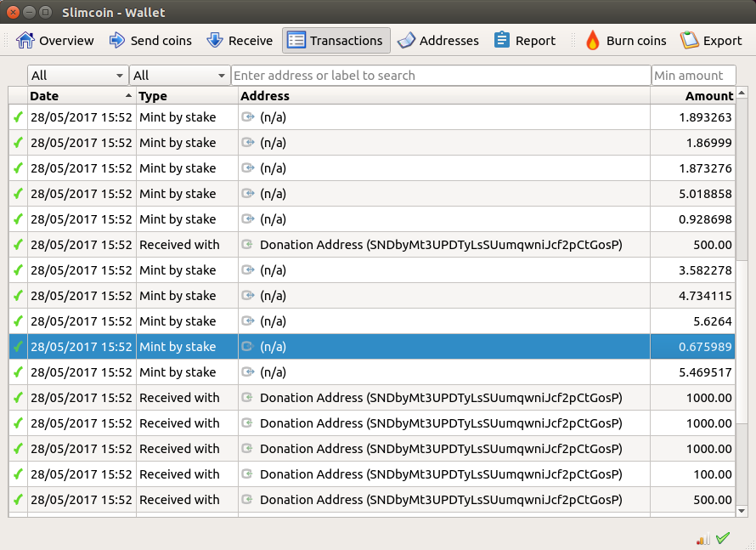Sort by the Date column header
The width and height of the screenshot is (756, 550).
point(82,95)
